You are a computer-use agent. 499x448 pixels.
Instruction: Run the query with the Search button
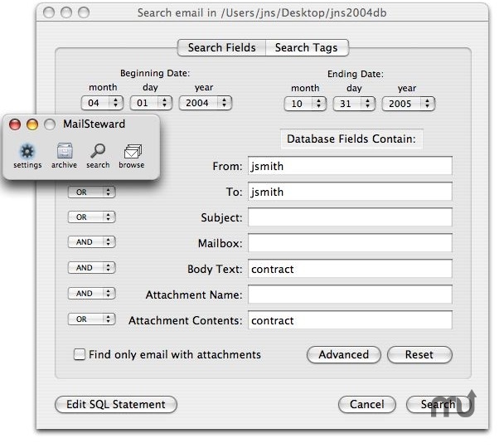point(438,404)
